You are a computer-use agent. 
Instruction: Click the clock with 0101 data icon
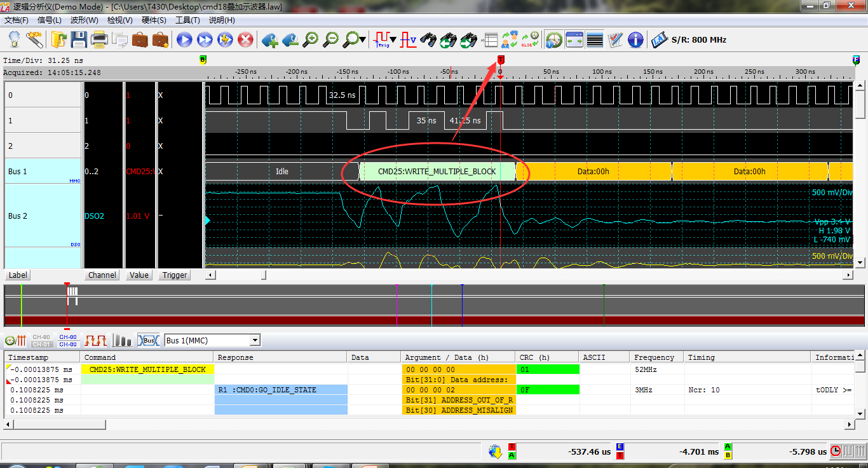tap(530, 39)
